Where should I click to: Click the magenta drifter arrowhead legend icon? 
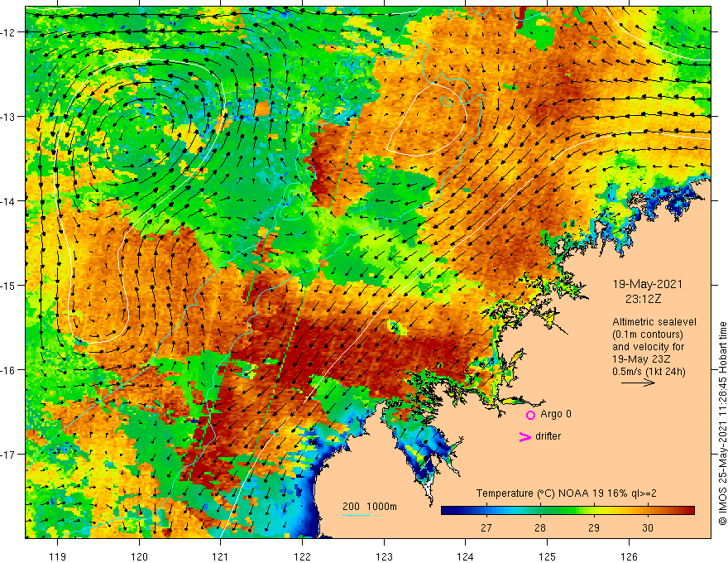(x=525, y=436)
